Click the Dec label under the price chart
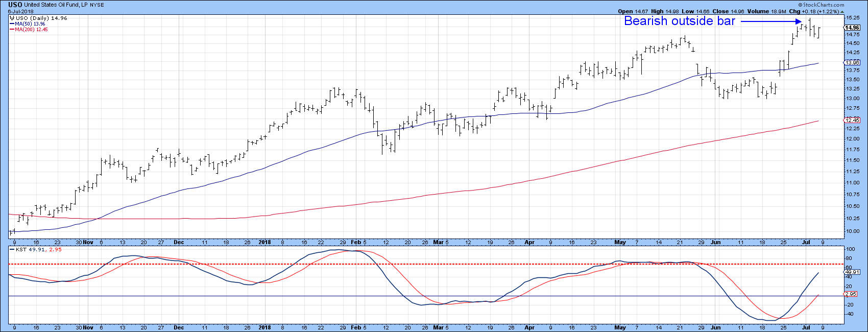This screenshot has width=868, height=332. pos(179,243)
